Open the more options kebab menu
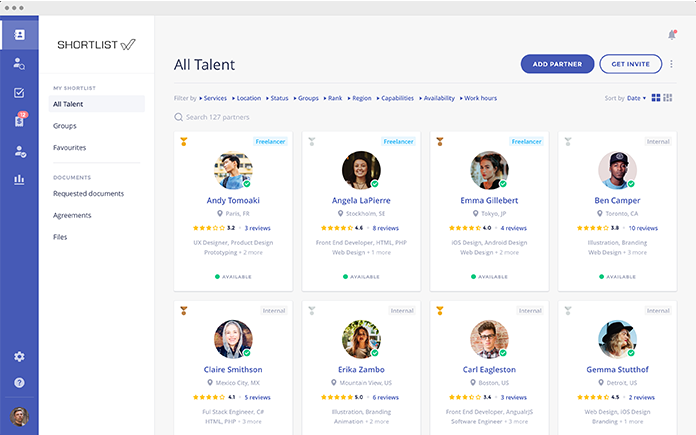696x435 pixels. [x=671, y=64]
